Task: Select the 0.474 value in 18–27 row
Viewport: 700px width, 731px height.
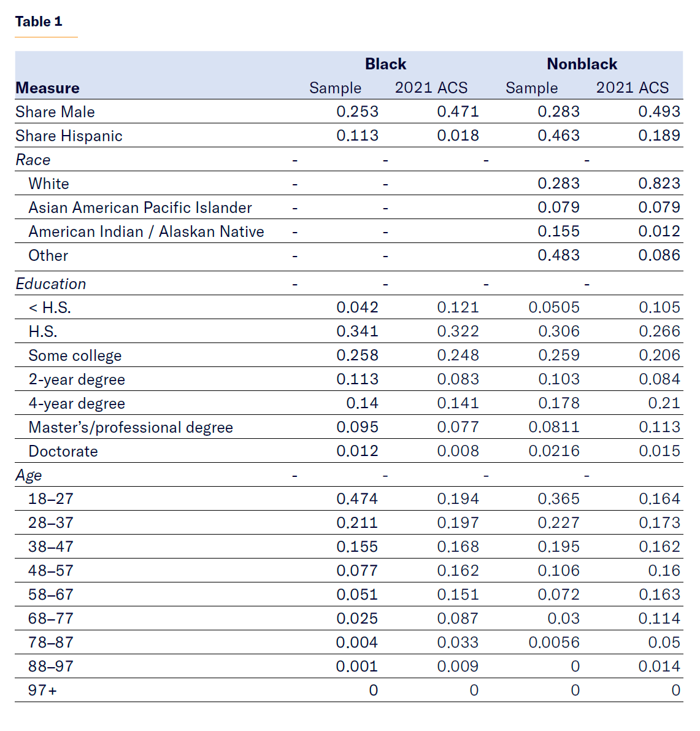Action: click(357, 498)
